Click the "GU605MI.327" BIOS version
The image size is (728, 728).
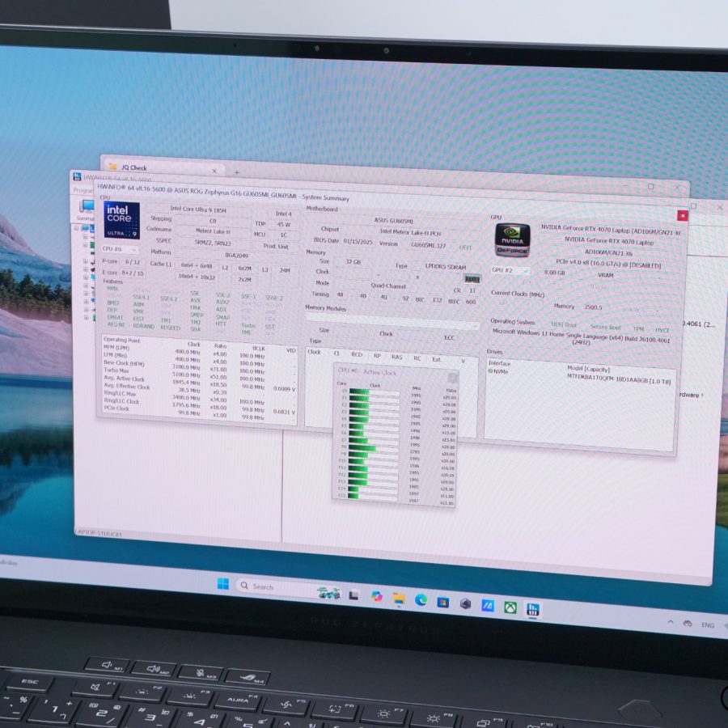(x=428, y=244)
